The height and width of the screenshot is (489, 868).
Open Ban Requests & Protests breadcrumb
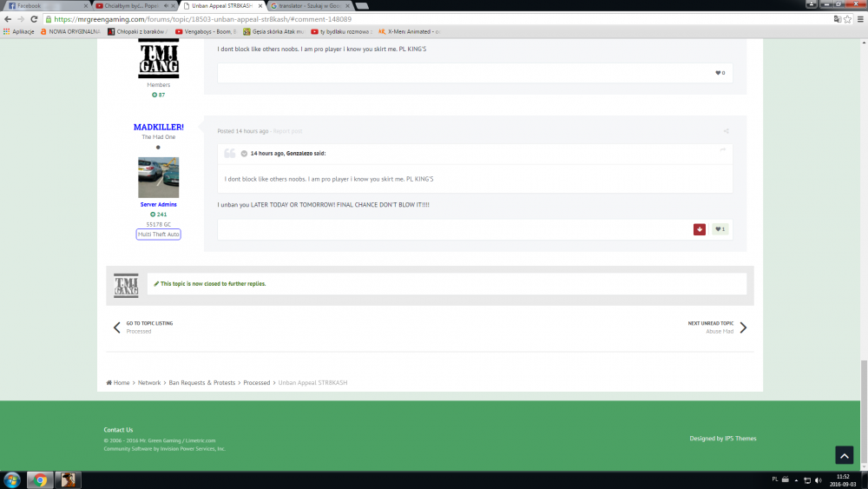[x=202, y=382]
